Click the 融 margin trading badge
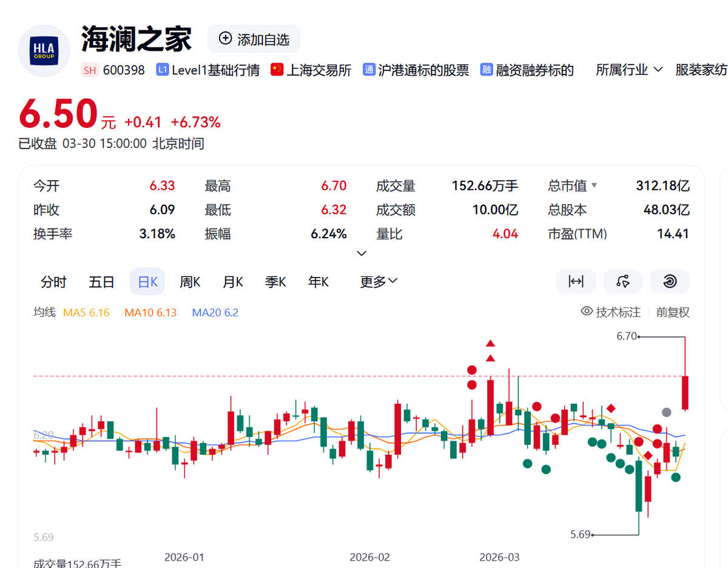Viewport: 728px width, 568px height. point(486,70)
